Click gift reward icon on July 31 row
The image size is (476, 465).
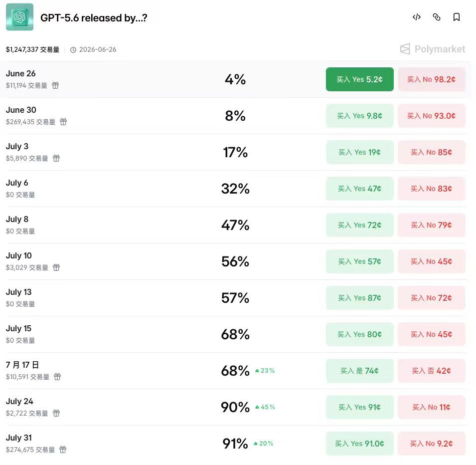pos(63,450)
